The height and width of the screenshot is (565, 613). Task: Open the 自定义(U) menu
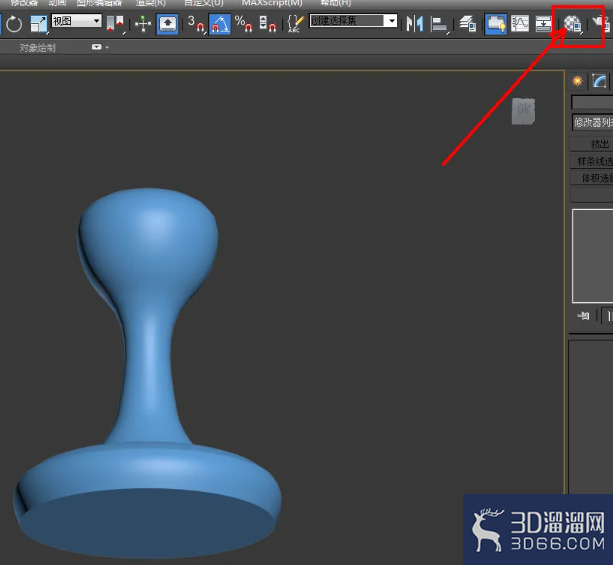coord(203,3)
